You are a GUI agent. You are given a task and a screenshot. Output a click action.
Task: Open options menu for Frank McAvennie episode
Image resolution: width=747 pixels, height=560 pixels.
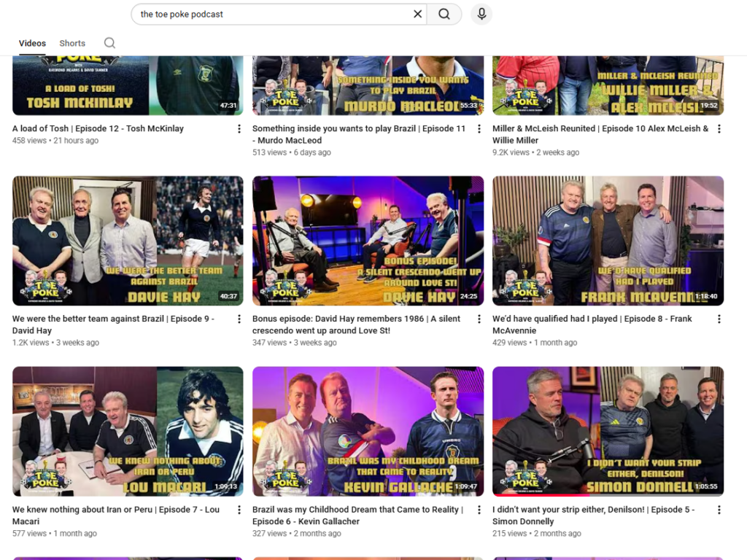click(x=719, y=319)
